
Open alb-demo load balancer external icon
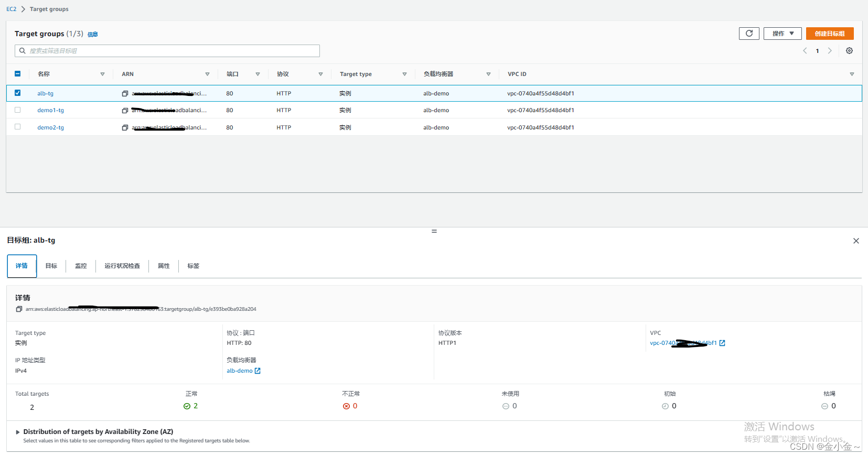tap(258, 371)
